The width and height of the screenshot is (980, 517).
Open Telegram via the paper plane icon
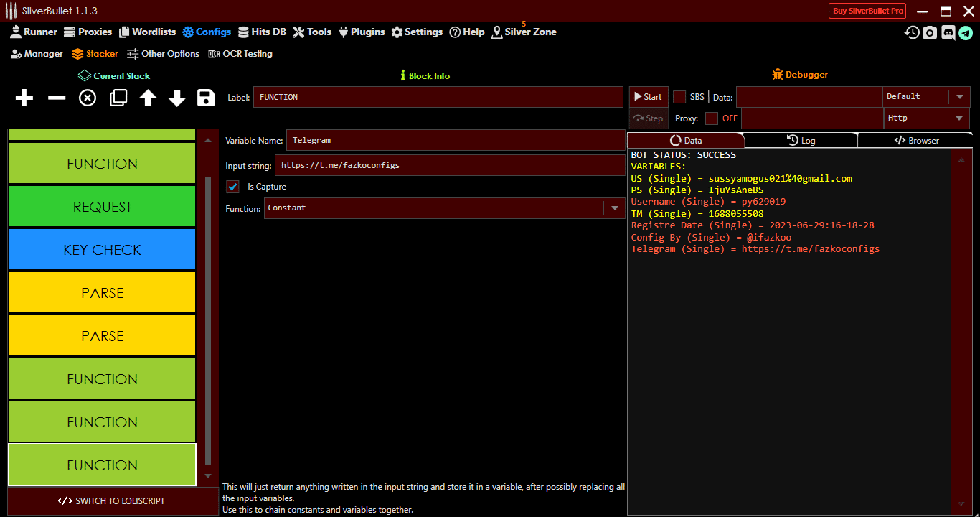pos(967,32)
